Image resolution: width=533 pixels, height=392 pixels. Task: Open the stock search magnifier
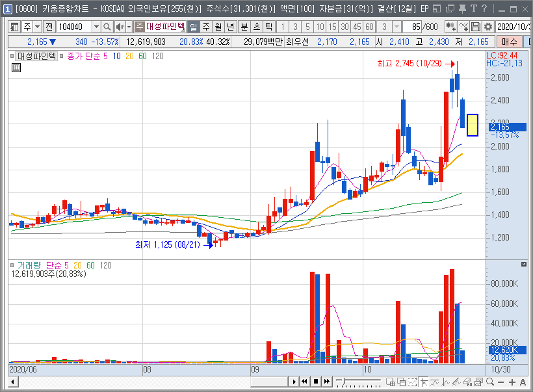(107, 27)
